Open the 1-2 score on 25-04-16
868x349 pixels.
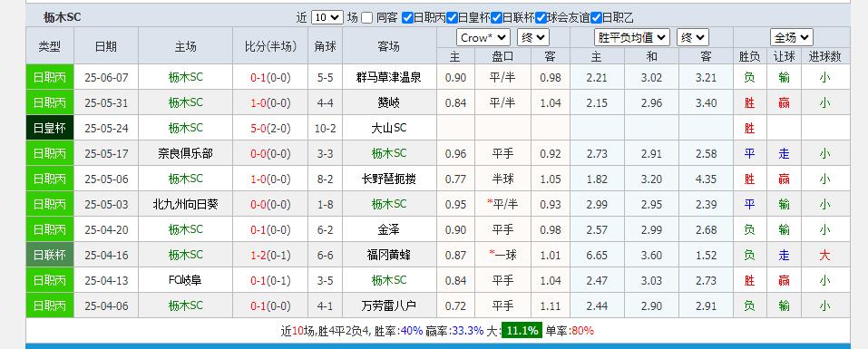coord(258,256)
